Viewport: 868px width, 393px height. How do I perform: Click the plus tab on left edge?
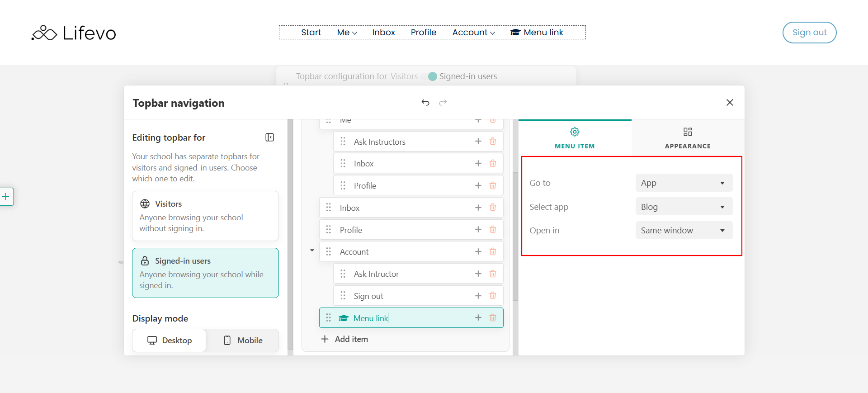6,197
